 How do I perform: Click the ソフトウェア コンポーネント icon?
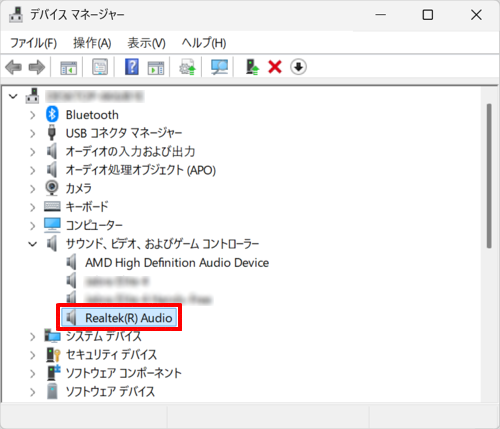coord(53,373)
